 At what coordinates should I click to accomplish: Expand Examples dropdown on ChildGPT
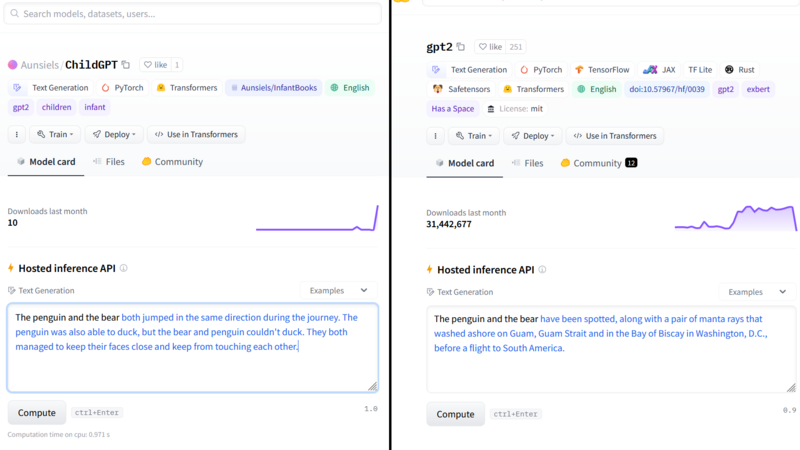[x=339, y=291]
